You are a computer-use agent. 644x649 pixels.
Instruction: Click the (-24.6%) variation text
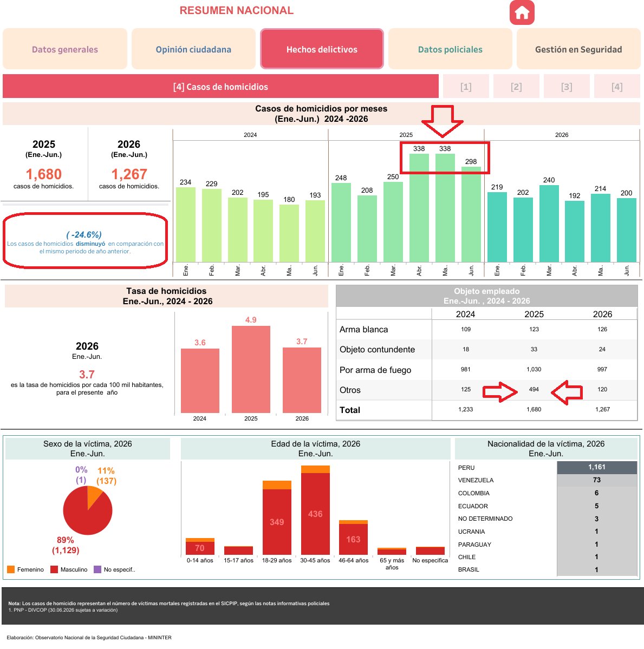pos(84,235)
